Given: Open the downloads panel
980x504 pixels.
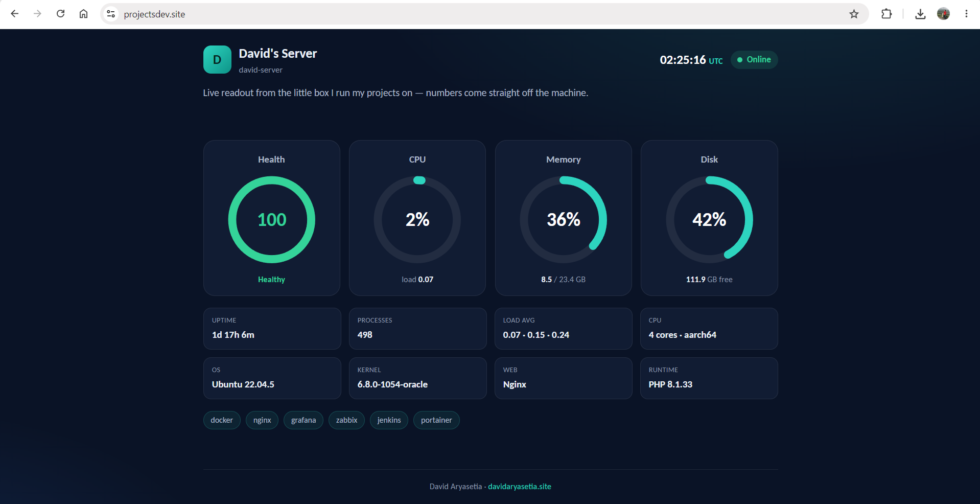Looking at the screenshot, I should click(920, 14).
